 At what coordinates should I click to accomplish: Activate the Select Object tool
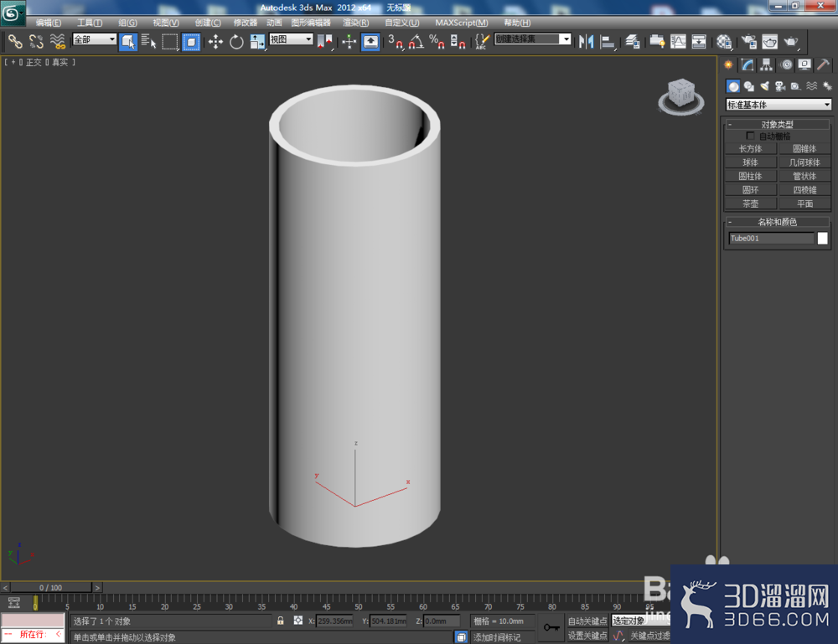[x=127, y=42]
